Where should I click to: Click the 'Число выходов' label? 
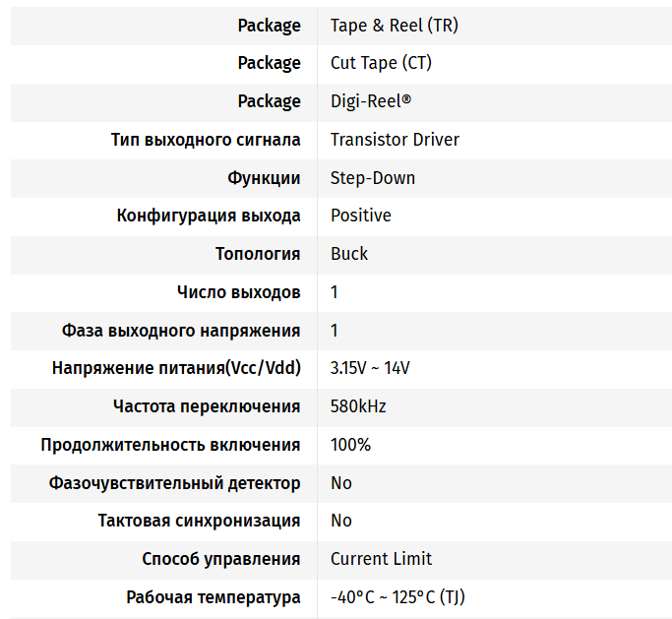[238, 292]
